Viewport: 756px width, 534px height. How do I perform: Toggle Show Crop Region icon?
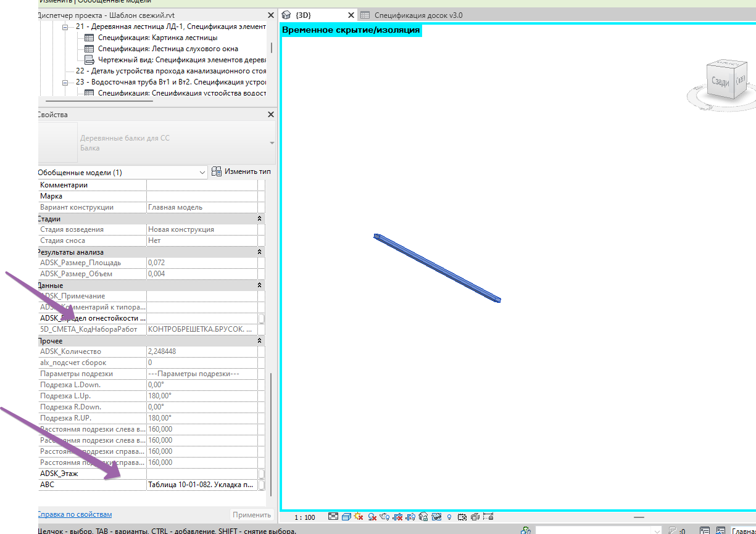(411, 517)
